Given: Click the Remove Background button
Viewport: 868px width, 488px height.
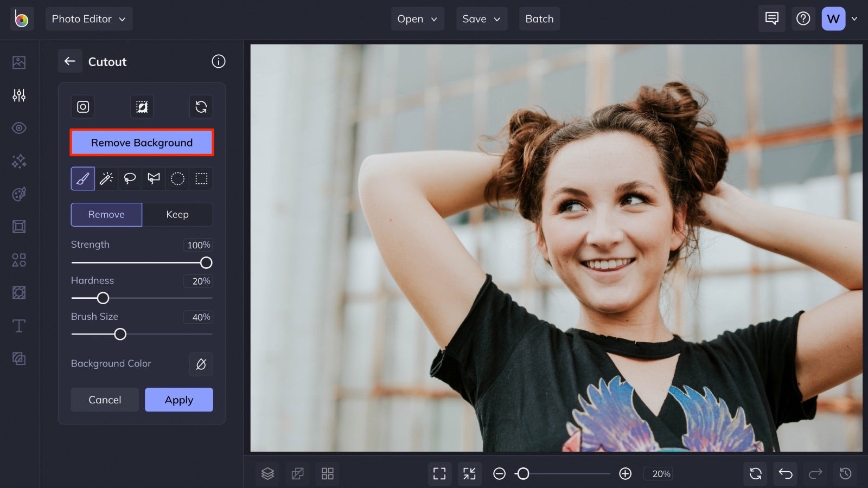Looking at the screenshot, I should coord(142,142).
